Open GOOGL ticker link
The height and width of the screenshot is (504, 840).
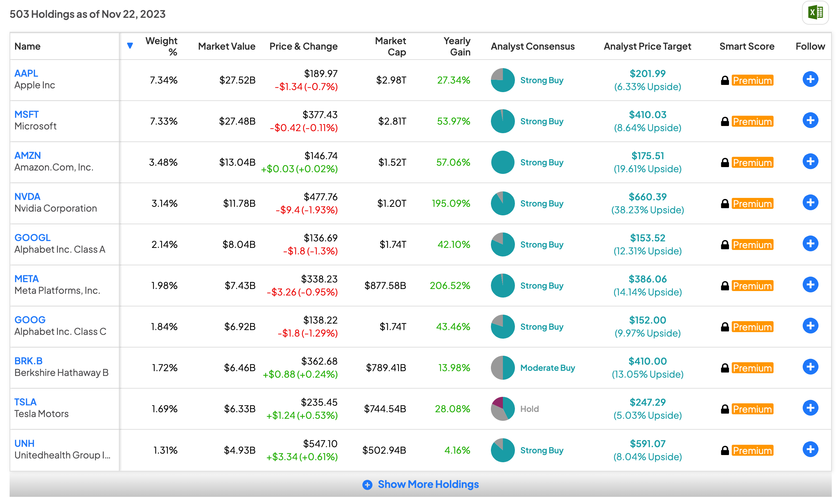click(33, 238)
